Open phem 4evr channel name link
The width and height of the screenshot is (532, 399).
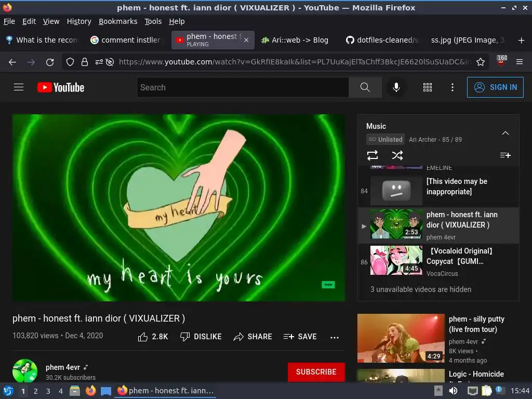(63, 367)
